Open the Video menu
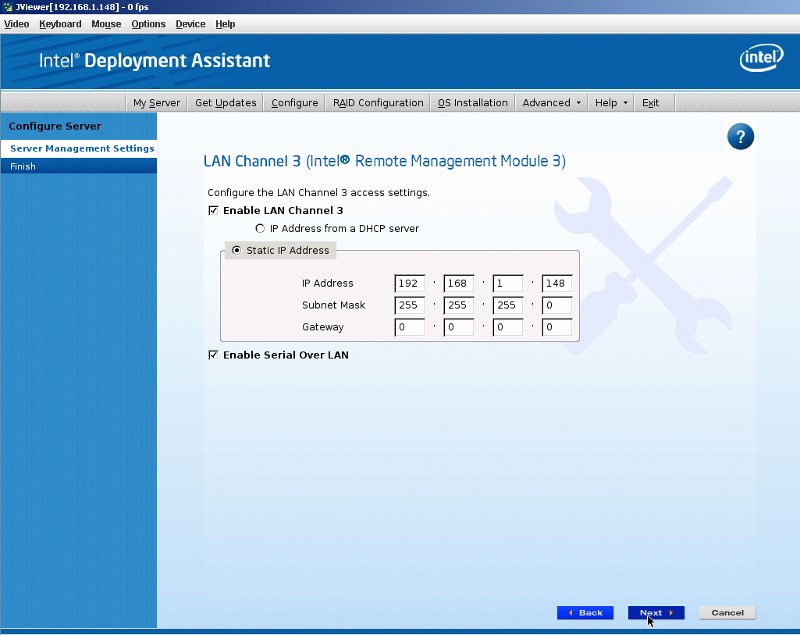 pos(16,24)
